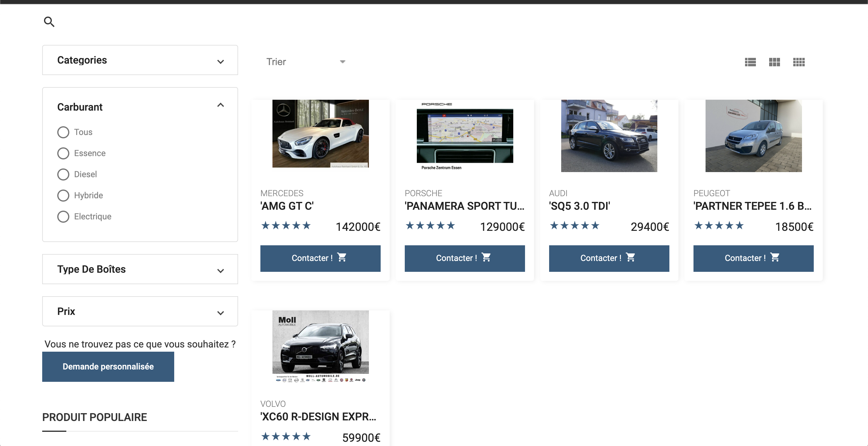Viewport: 868px width, 446px height.
Task: Open the 'PANAMERA SPORT TU...' title
Action: 465,206
